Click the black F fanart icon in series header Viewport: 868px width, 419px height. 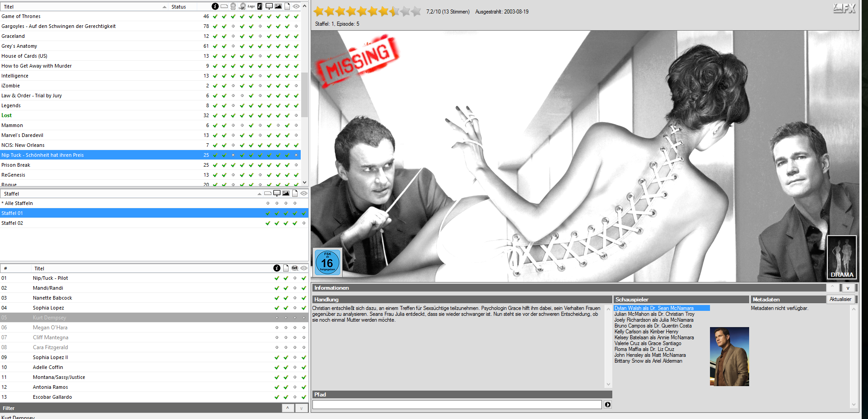pyautogui.click(x=260, y=6)
